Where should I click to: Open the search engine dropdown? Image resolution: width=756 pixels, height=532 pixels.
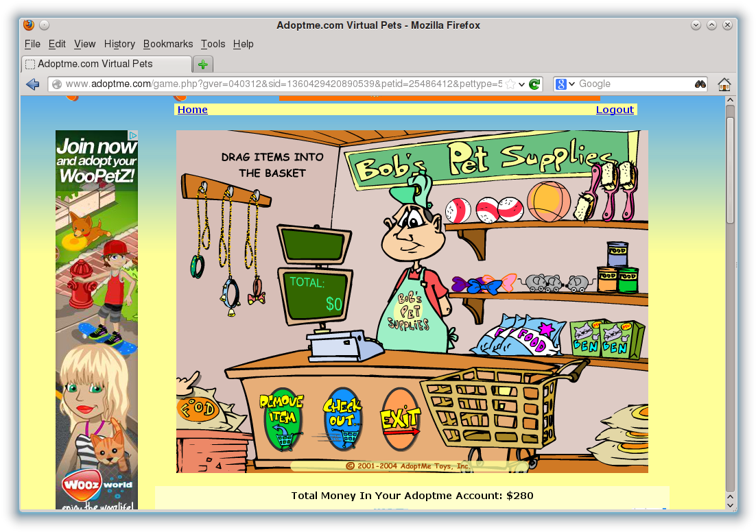point(565,84)
